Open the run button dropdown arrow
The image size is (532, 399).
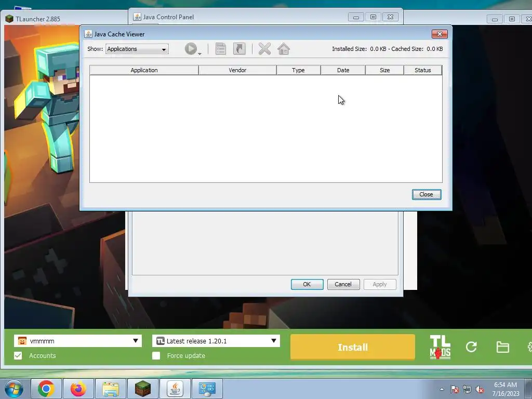[200, 54]
